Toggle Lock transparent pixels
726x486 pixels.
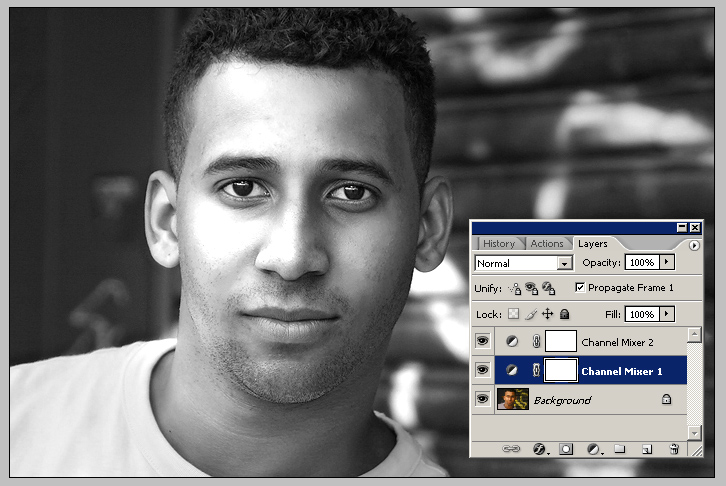point(513,314)
